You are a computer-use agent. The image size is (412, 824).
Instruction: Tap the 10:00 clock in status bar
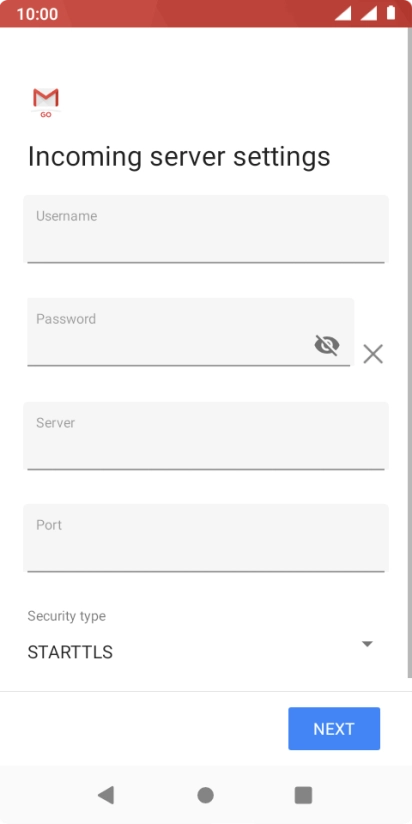(37, 14)
